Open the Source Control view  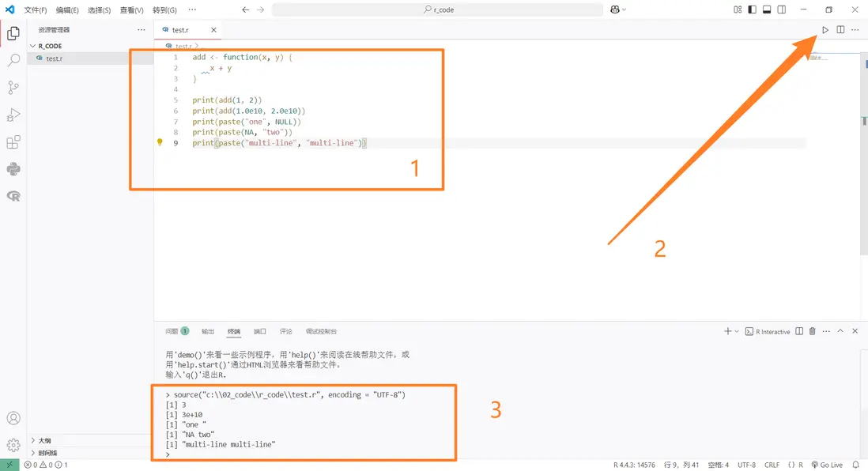13,87
